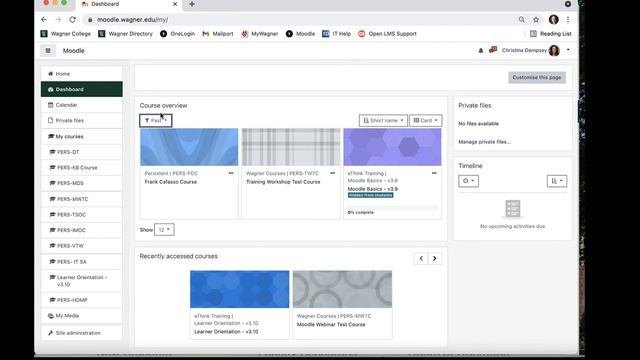Open the IT Help bookmark

coord(337,34)
